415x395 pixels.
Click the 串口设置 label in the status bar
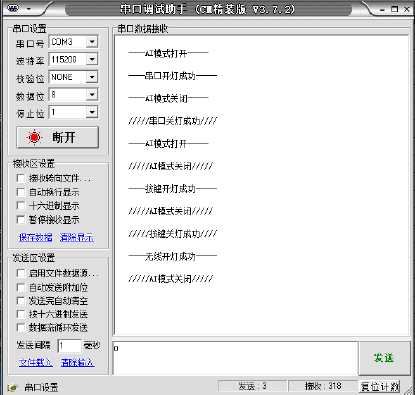point(41,387)
